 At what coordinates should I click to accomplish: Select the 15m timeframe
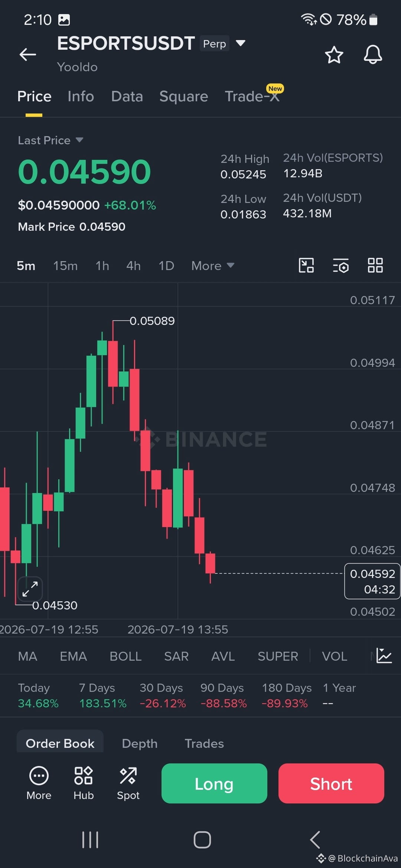pos(65,266)
